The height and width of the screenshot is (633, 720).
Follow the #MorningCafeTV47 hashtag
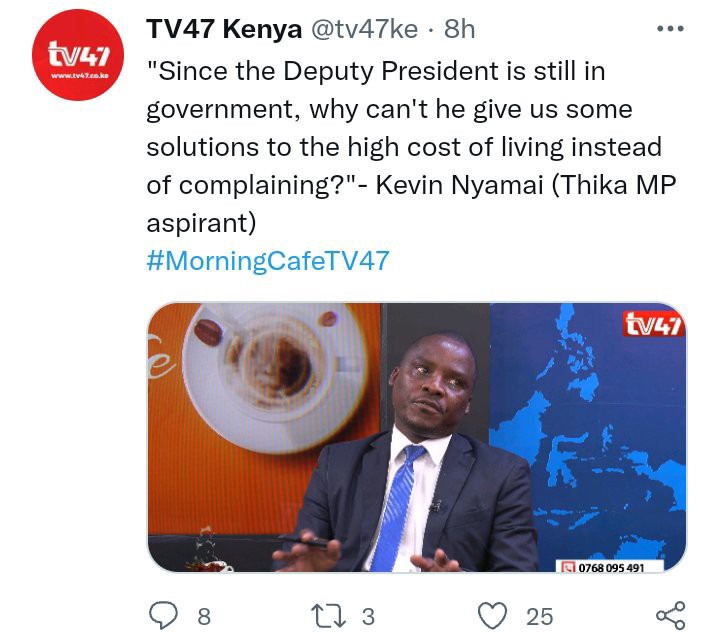[268, 261]
